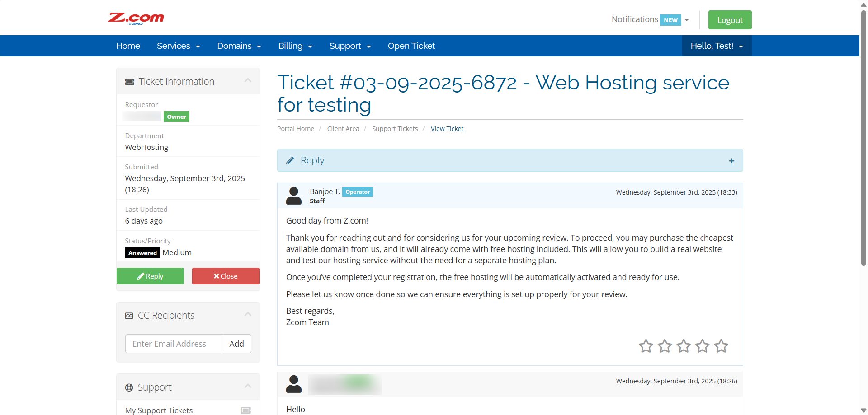This screenshot has width=868, height=415.
Task: Click the '6 days ago' text
Action: (144, 221)
